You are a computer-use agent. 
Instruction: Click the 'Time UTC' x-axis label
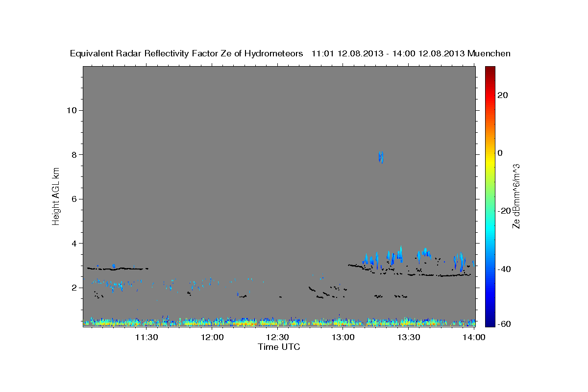(279, 347)
